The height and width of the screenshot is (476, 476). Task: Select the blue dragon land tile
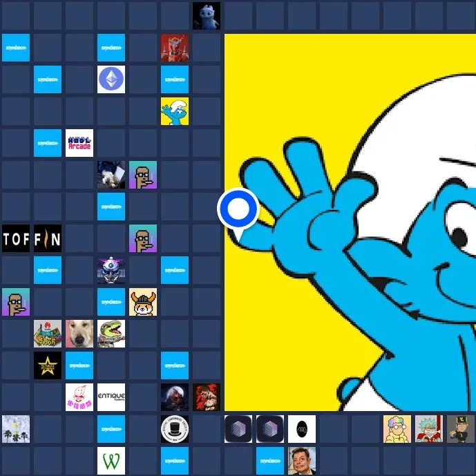click(x=207, y=16)
